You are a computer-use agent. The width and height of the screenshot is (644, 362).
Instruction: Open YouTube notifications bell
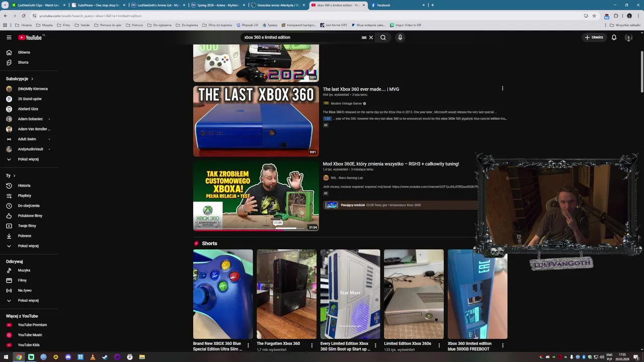[614, 37]
